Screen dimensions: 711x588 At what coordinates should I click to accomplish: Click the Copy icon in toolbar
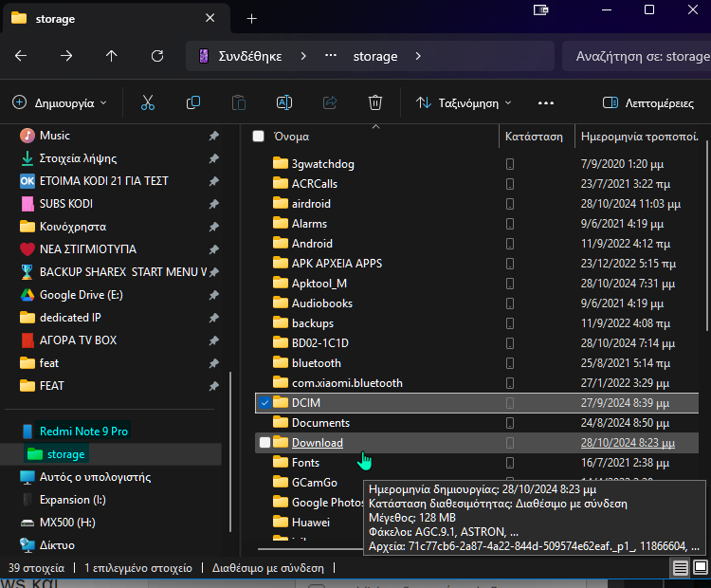coord(193,103)
